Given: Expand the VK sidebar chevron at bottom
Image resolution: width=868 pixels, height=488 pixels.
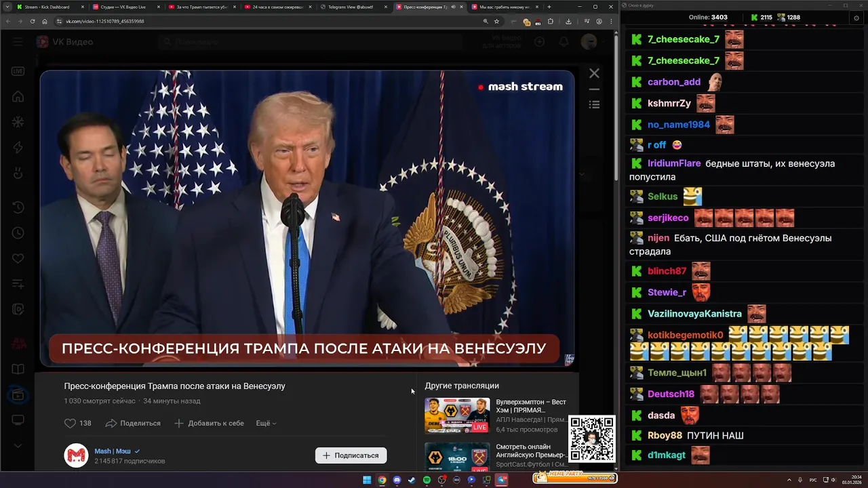Looking at the screenshot, I should coord(18,445).
